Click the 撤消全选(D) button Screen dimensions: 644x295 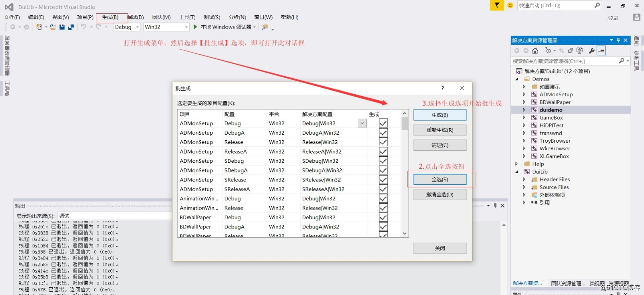[x=440, y=195]
